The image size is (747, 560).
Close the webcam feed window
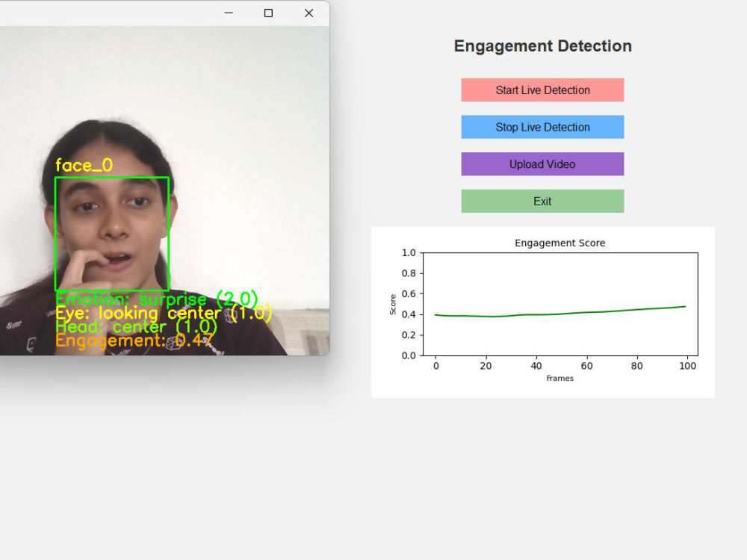(309, 13)
